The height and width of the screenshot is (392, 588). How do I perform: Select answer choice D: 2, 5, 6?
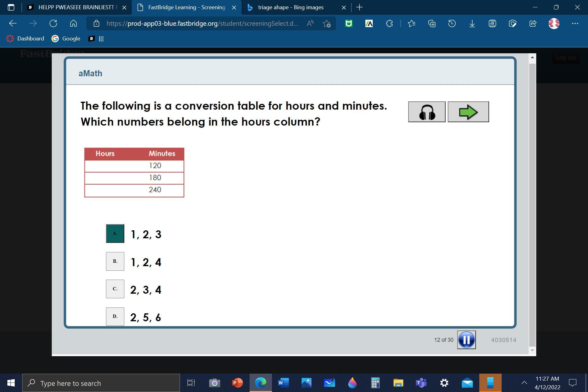pos(115,316)
